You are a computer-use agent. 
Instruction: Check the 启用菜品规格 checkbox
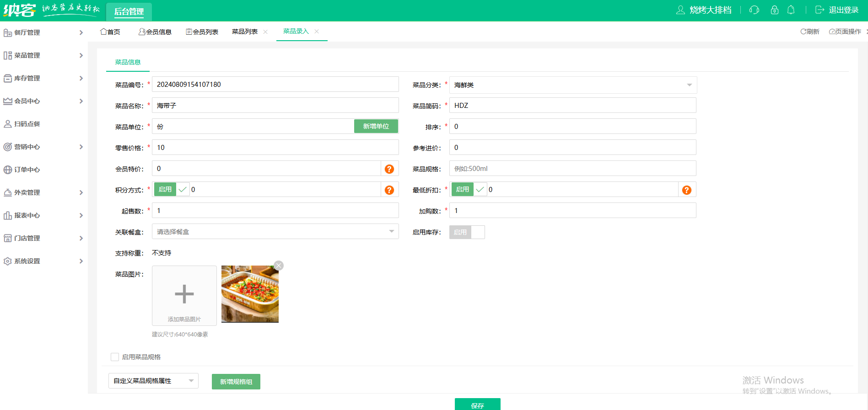tap(115, 357)
